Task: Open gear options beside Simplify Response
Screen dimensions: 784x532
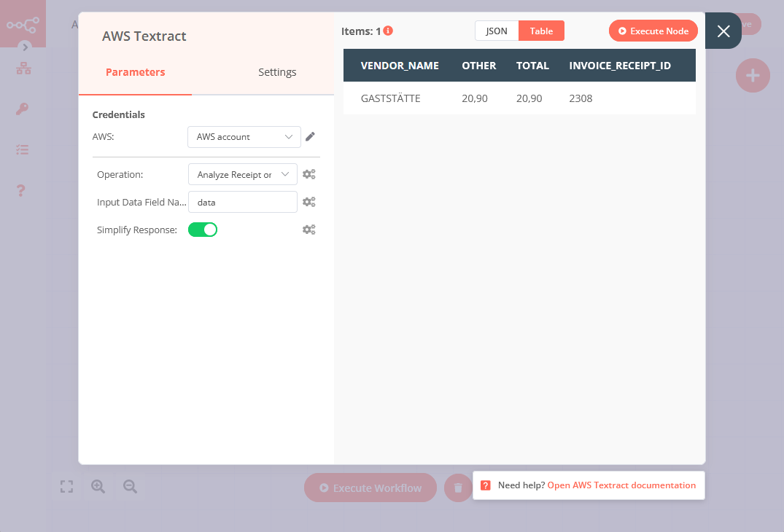Action: (x=308, y=229)
